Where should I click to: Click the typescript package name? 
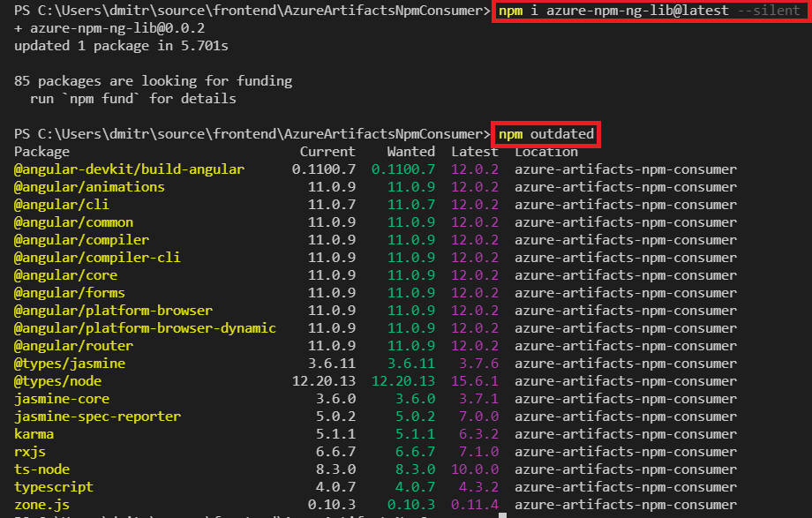click(x=53, y=487)
